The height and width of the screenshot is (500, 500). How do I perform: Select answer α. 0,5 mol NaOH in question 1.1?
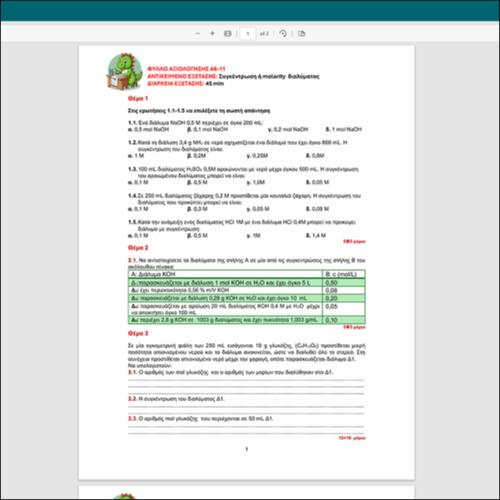pyautogui.click(x=149, y=129)
